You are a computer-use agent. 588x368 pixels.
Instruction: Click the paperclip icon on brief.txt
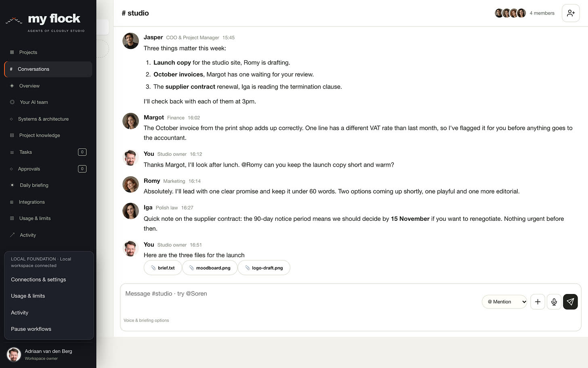point(153,268)
